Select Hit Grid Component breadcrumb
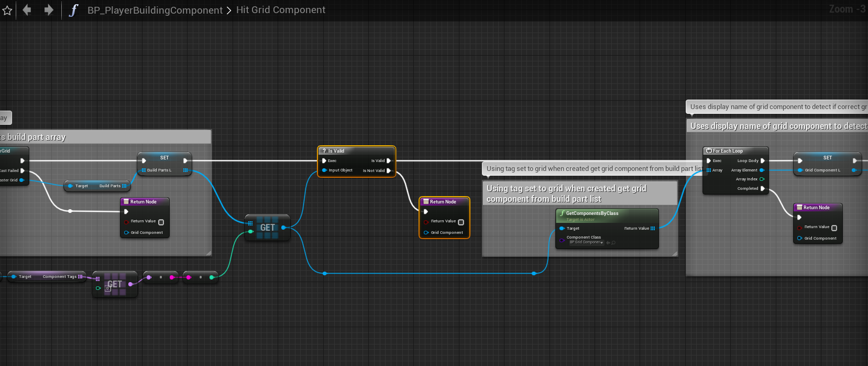Viewport: 868px width, 366px height. tap(280, 10)
